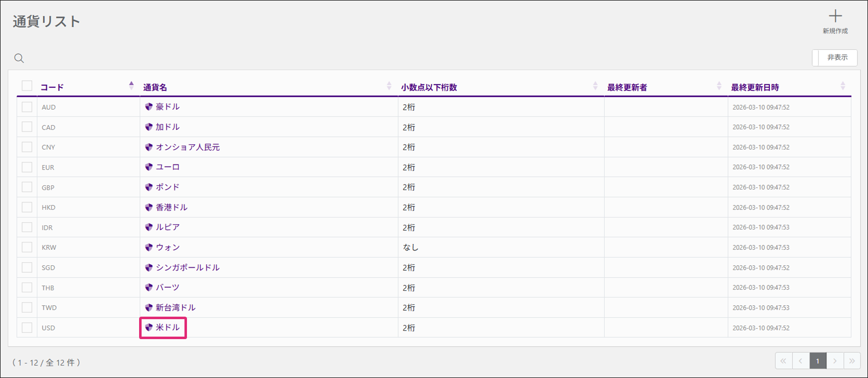Click the shield icon beside ウォン
Image resolution: width=868 pixels, height=378 pixels.
coord(149,247)
